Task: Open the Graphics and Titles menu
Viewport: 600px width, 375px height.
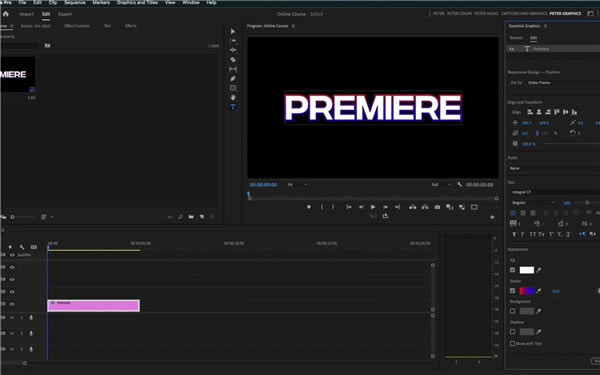Action: coord(137,2)
